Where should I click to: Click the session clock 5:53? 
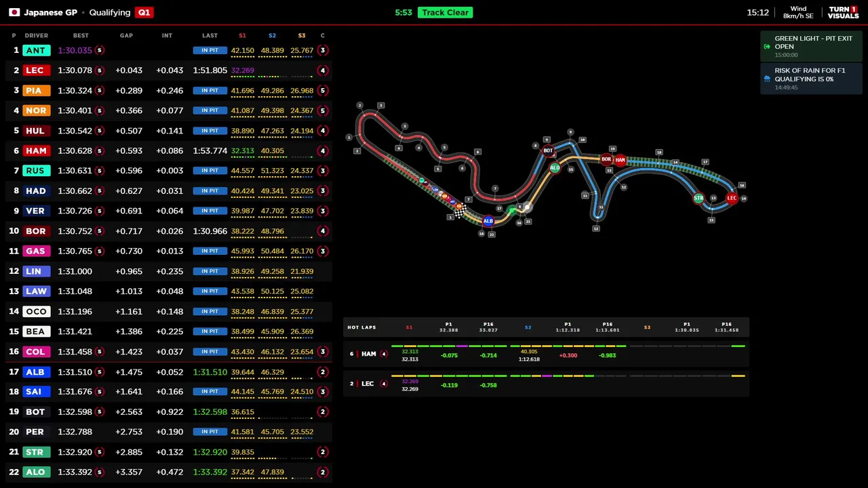click(x=403, y=12)
